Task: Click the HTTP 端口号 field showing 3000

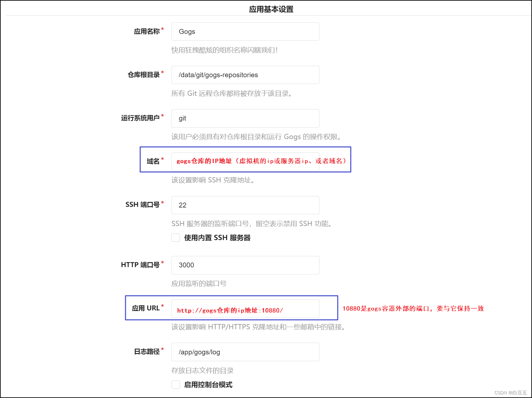Action: tap(245, 265)
